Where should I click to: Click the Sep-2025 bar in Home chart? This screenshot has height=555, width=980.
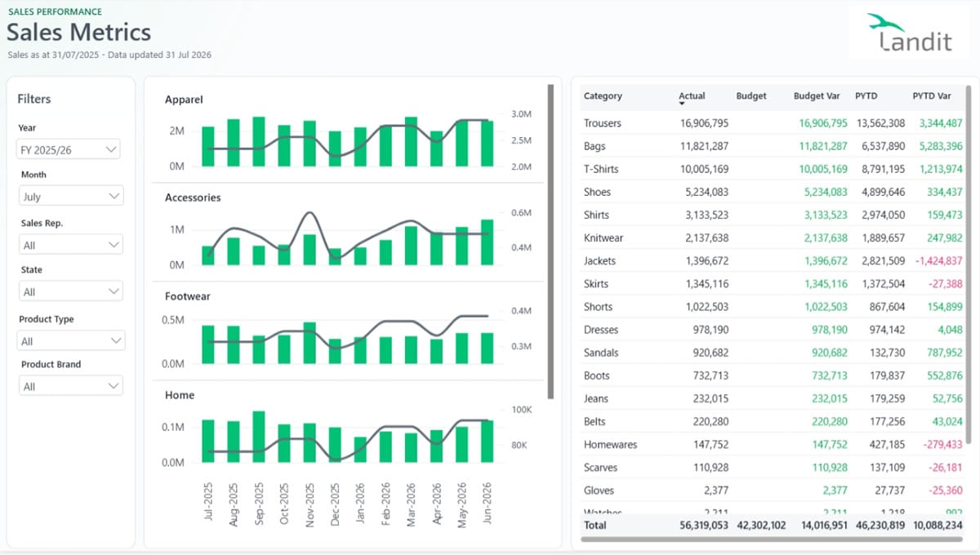pyautogui.click(x=259, y=437)
